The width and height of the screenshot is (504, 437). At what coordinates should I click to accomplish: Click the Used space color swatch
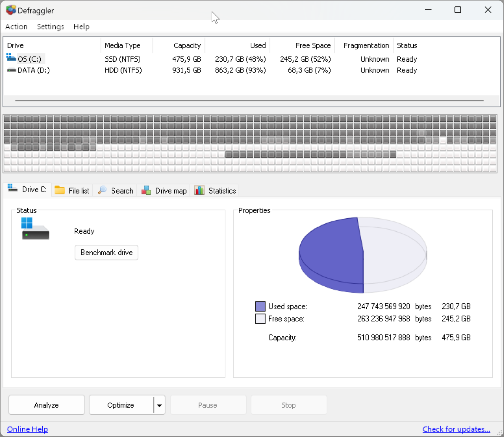[260, 306]
